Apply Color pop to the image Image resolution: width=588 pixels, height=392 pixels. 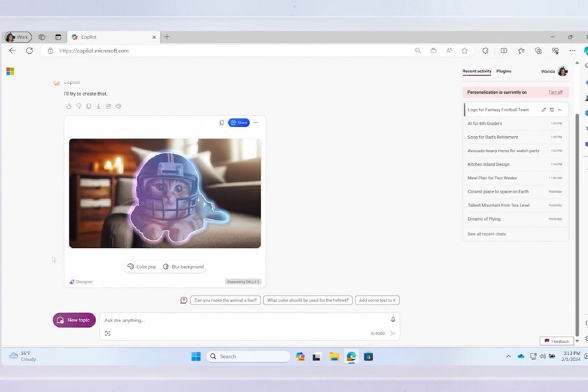[x=141, y=267]
